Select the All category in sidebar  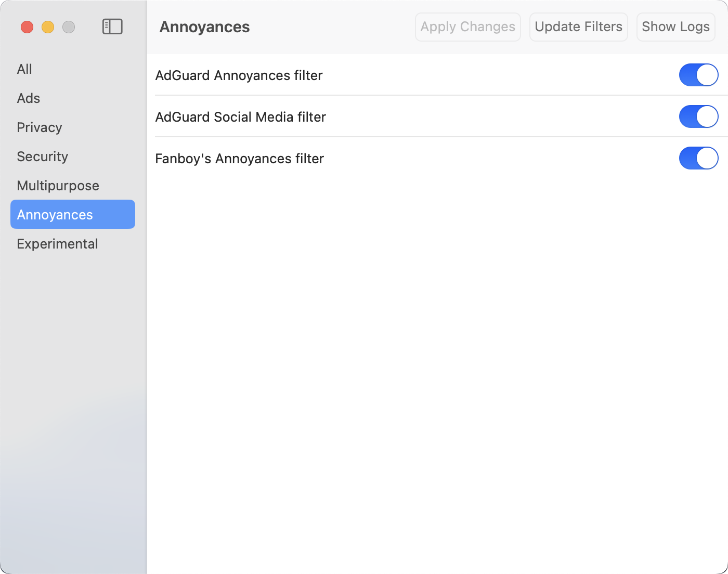tap(24, 69)
